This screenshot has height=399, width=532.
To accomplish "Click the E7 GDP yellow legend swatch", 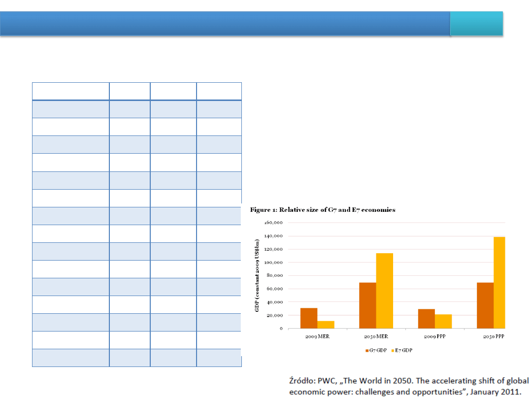I will click(392, 351).
